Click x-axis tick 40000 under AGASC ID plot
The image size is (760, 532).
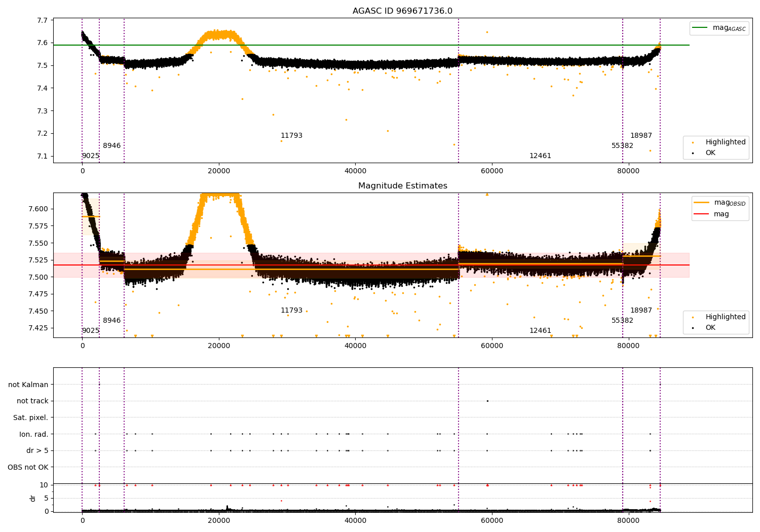pos(355,171)
